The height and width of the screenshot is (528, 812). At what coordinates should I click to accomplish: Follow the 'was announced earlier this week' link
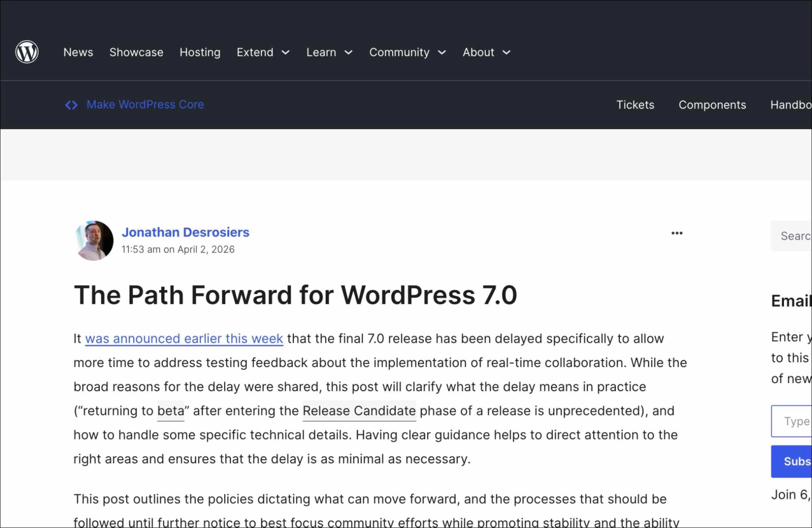[184, 339]
